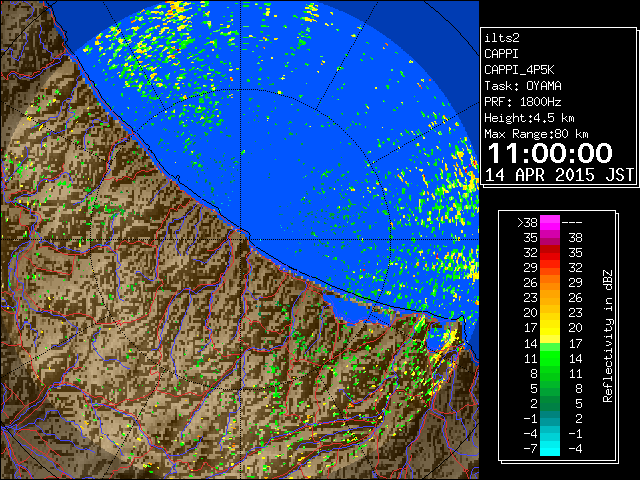This screenshot has height=480, width=640.
Task: Click the 'PRF: 1800Hz' line
Action: (x=523, y=102)
